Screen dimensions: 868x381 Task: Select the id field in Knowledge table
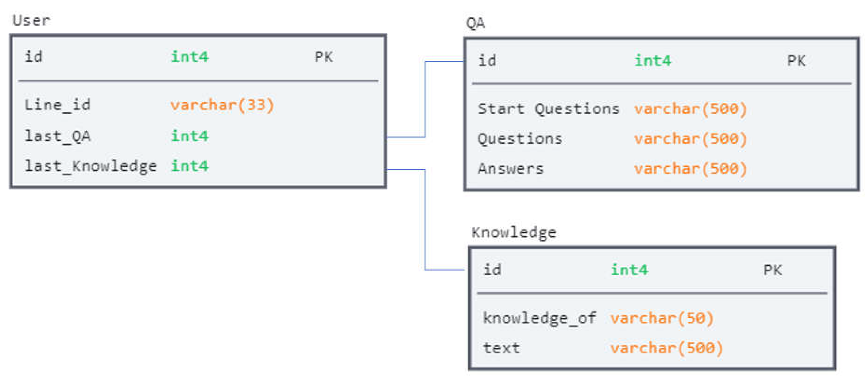492,270
